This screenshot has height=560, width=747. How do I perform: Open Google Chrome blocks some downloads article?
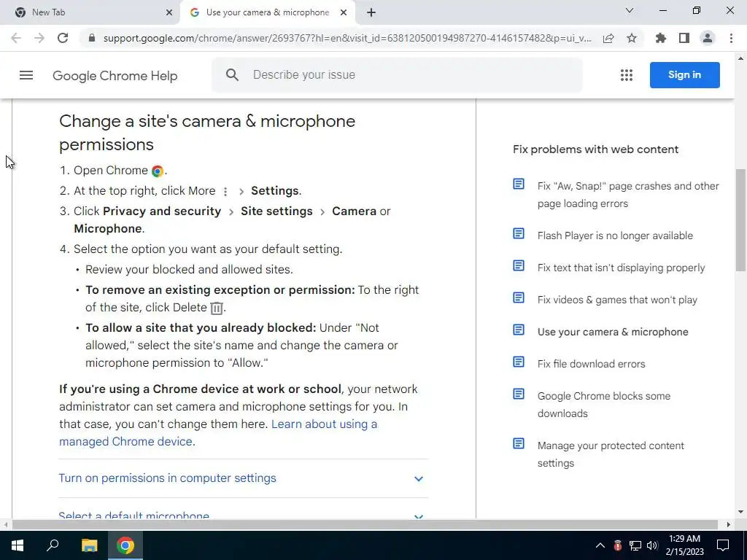[603, 405]
